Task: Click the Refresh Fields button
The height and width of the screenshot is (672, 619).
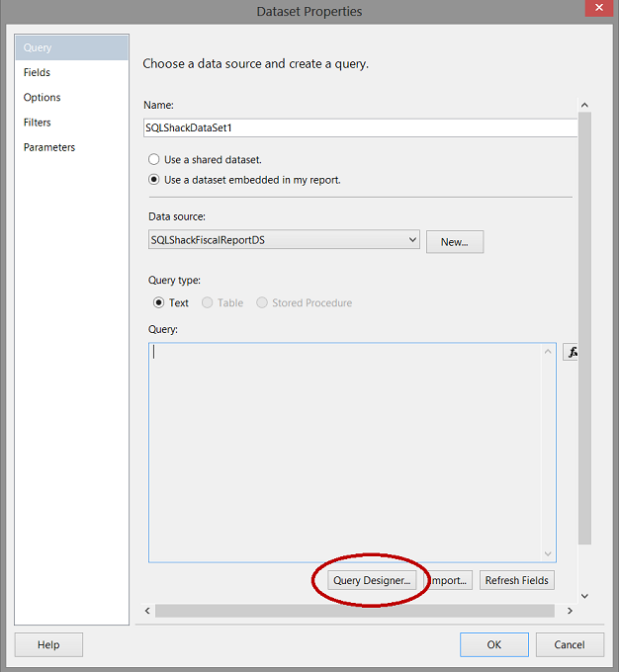Action: [517, 580]
